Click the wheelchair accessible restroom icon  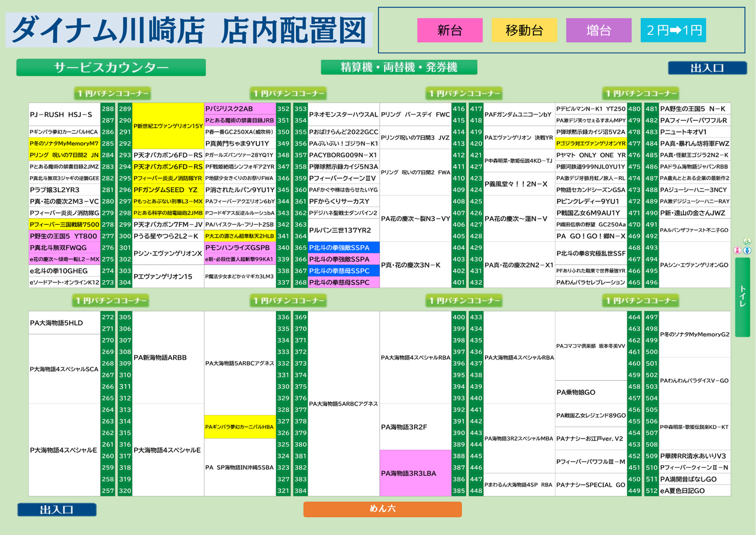click(x=747, y=242)
